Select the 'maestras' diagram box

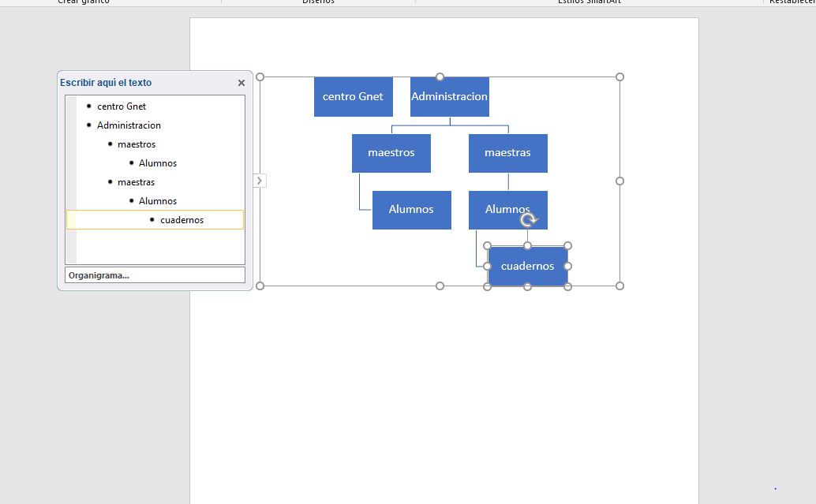tap(507, 153)
